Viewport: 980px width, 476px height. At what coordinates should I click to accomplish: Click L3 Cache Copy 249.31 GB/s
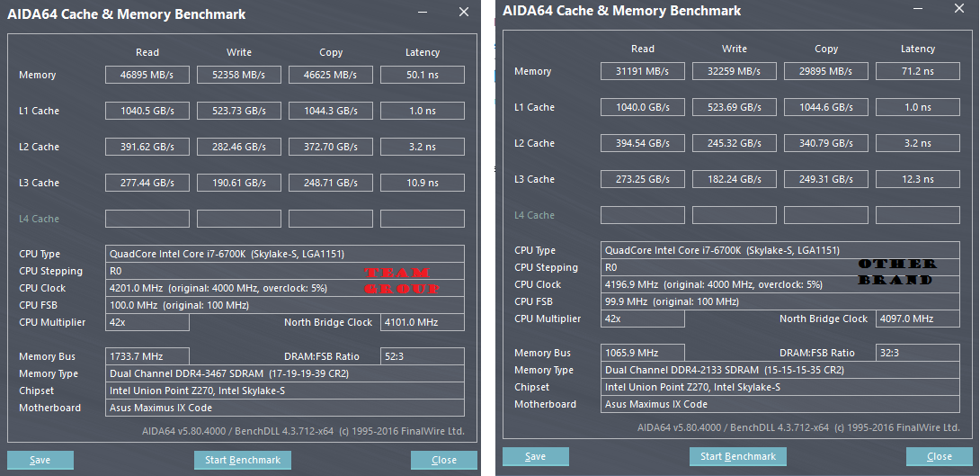(x=826, y=179)
